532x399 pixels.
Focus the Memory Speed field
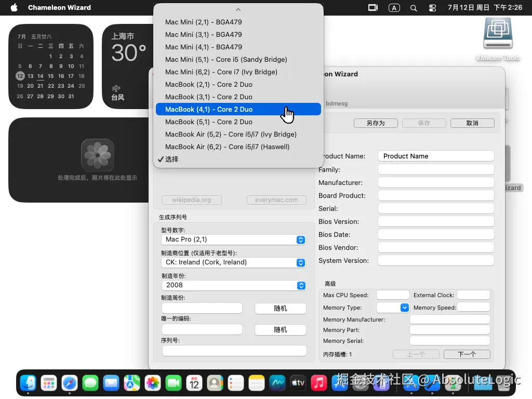click(473, 307)
